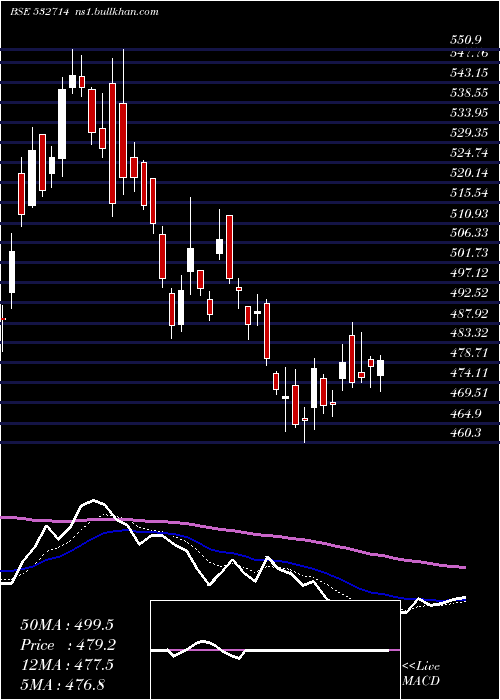Click the tallest white candle near 538
The image size is (500, 700).
(62, 124)
